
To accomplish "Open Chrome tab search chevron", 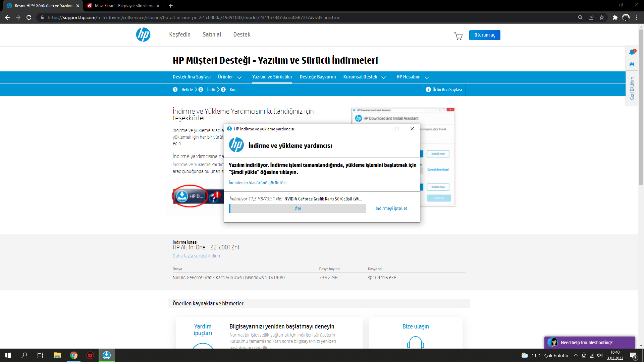I will coord(590,5).
